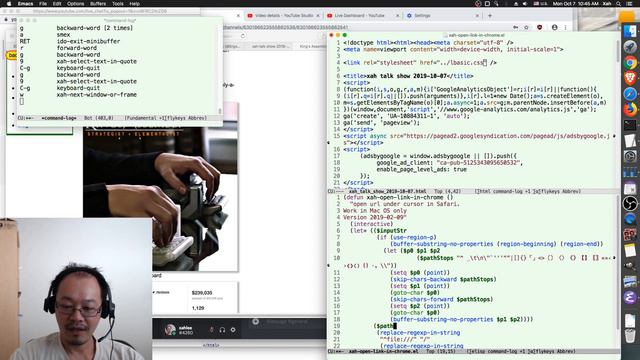Viewport: 640px width, 360px height.
Task: Open Google Chrome from the Dock
Action: tap(630, 62)
